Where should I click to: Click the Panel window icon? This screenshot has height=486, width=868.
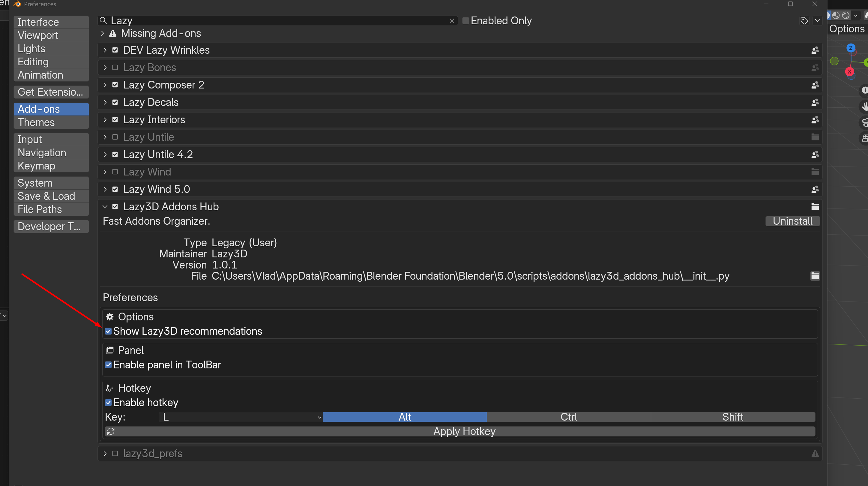[109, 350]
